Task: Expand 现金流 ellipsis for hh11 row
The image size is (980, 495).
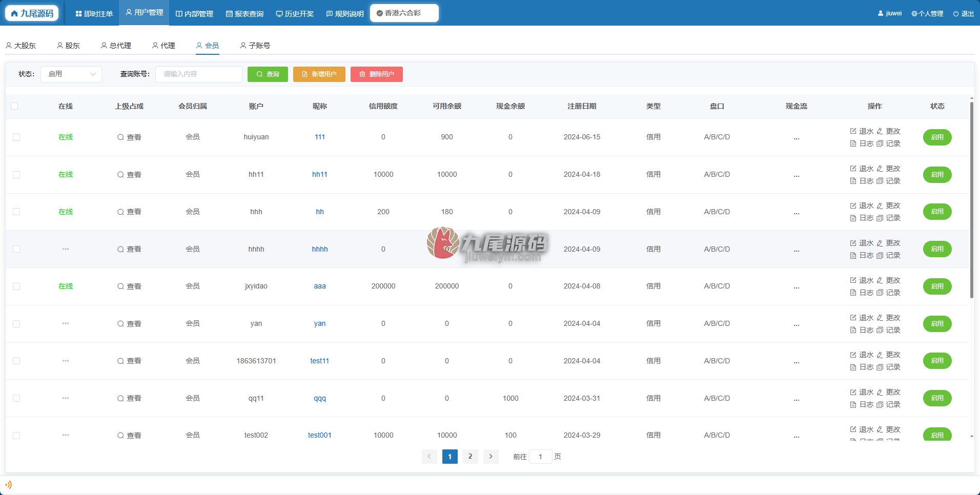Action: point(797,175)
